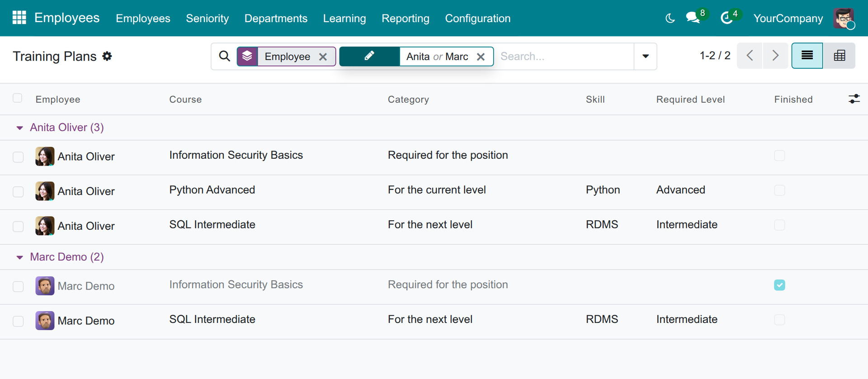Collapse the Marc Demo group
Screen dimensions: 868x379
tap(19, 257)
